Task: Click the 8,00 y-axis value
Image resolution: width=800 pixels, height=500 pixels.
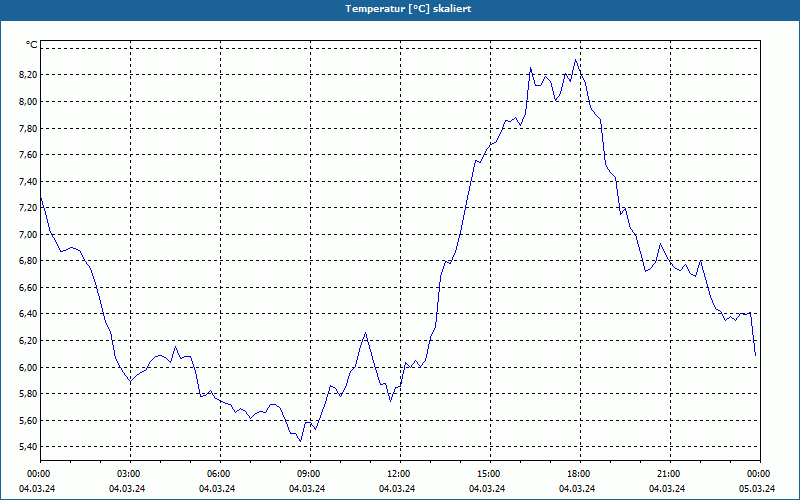Action: point(27,102)
